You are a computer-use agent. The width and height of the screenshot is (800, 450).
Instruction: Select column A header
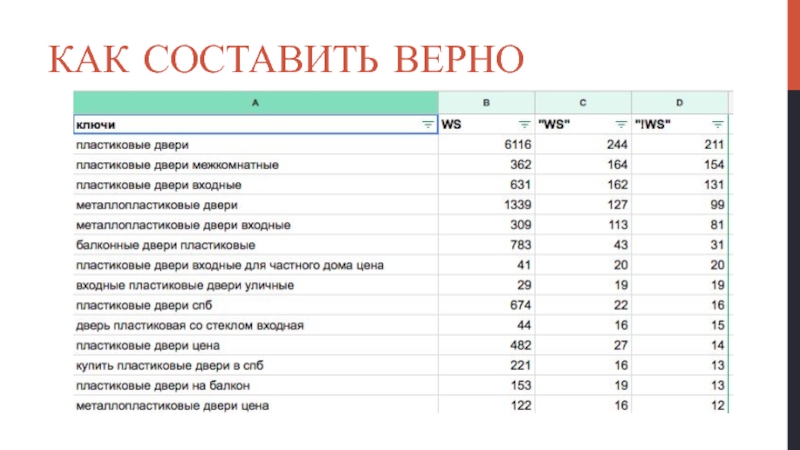tap(256, 103)
